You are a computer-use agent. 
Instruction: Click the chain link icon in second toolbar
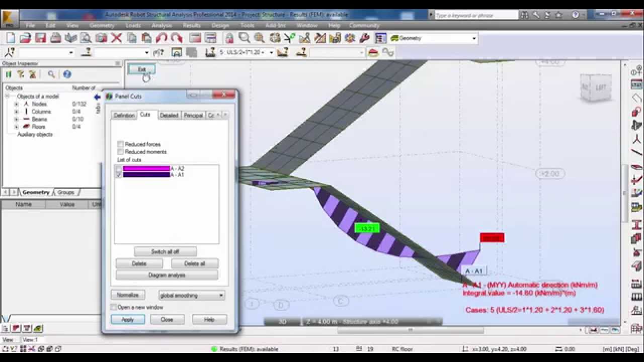tap(388, 52)
